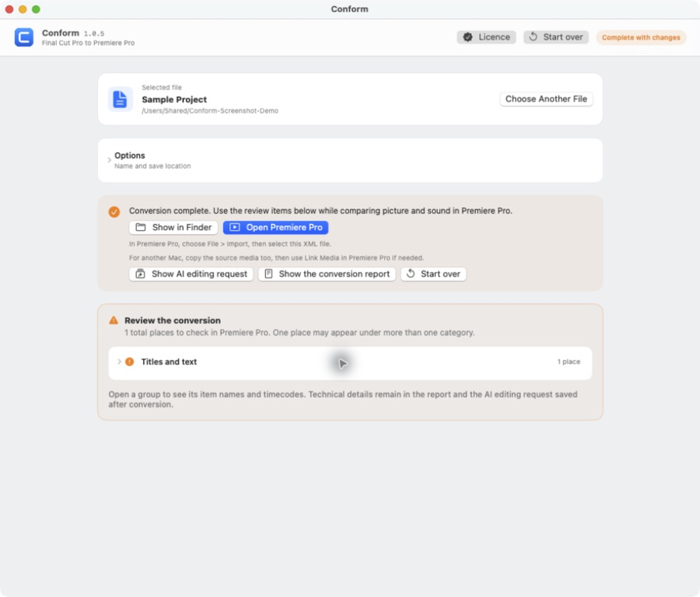This screenshot has width=700, height=597.
Task: Click the green zoom window button
Action: [36, 9]
